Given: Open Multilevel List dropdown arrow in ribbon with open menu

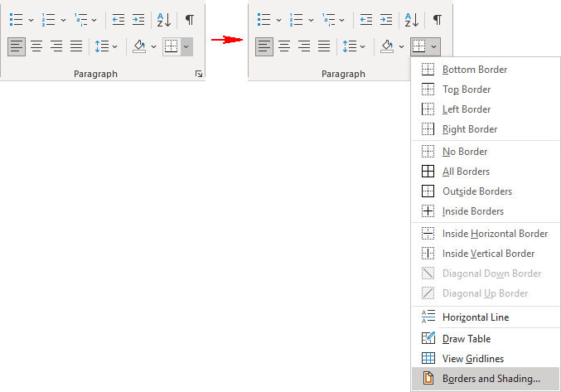Looking at the screenshot, I should (x=342, y=20).
